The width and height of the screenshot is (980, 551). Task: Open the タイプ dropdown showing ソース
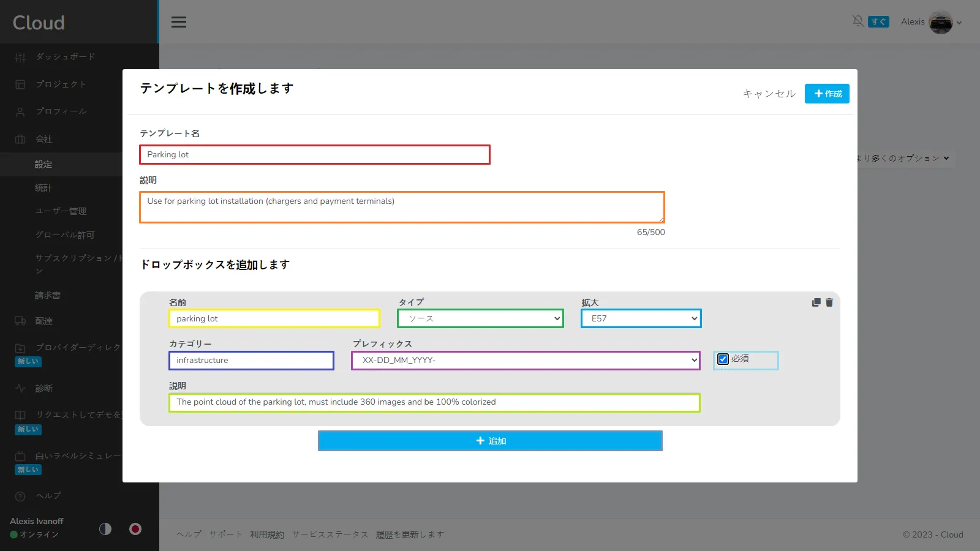coord(480,318)
